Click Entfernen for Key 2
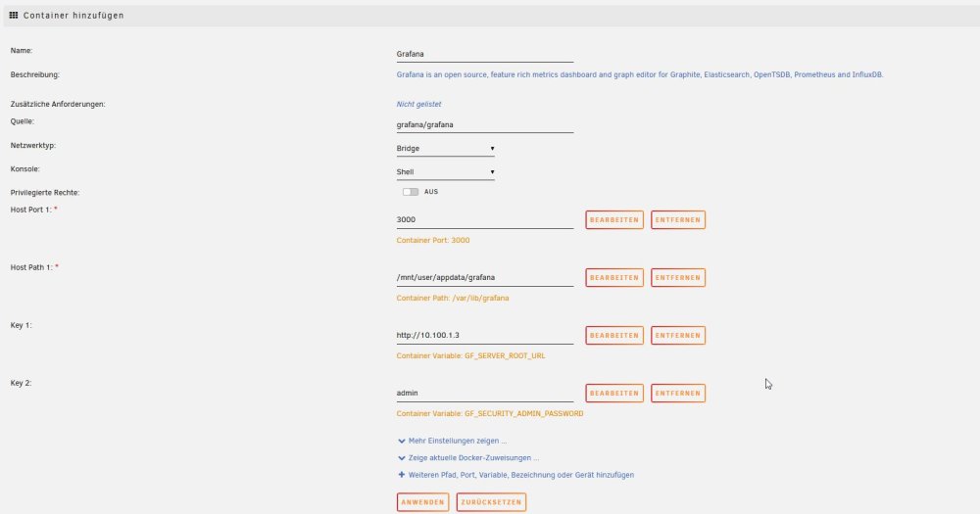The height and width of the screenshot is (514, 980). click(678, 393)
